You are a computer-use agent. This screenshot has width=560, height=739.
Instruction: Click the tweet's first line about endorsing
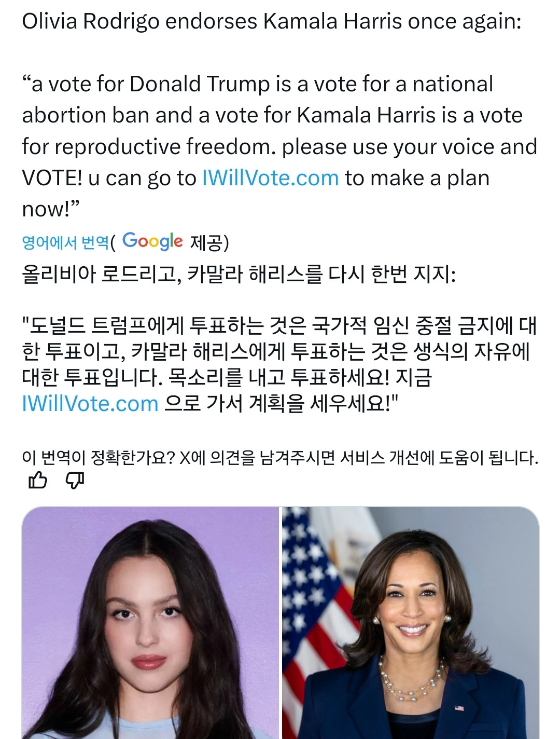[271, 22]
